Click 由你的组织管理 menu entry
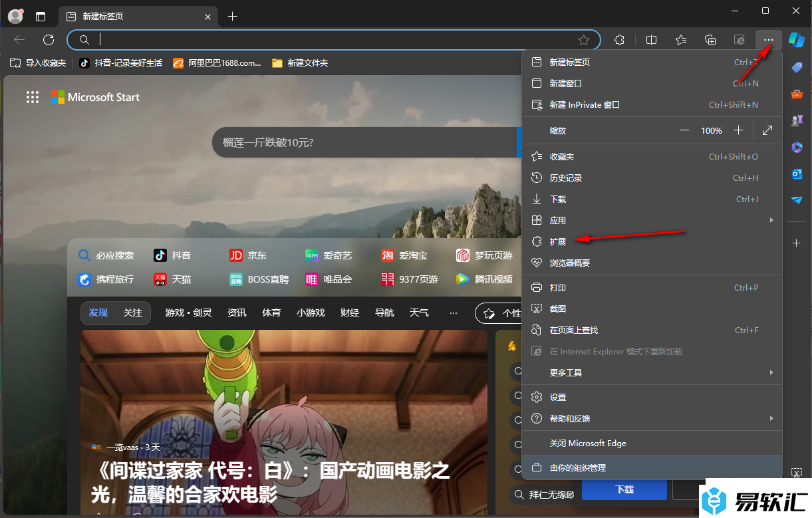This screenshot has width=812, height=518. click(652, 467)
